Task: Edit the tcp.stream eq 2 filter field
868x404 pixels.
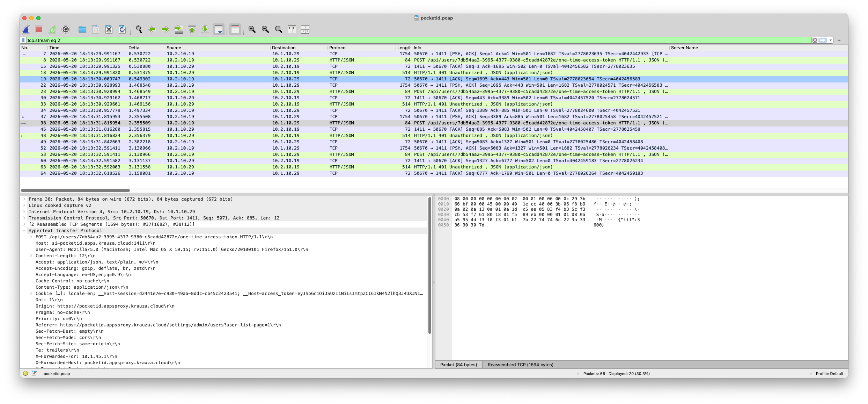Action: pos(418,40)
